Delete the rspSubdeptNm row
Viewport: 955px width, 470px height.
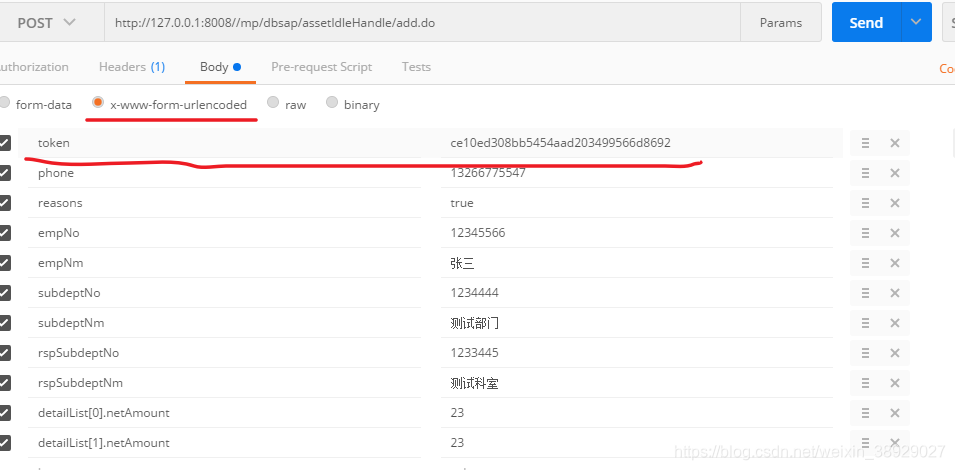pos(895,383)
